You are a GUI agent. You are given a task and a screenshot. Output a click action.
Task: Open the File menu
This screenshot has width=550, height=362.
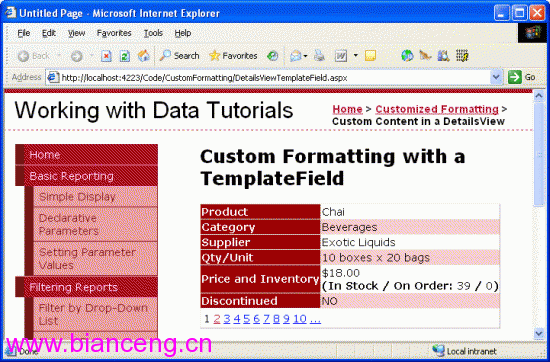[24, 33]
